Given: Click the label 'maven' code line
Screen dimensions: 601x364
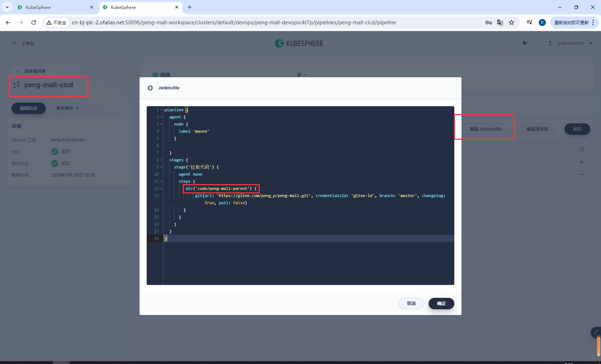Looking at the screenshot, I should click(194, 131).
